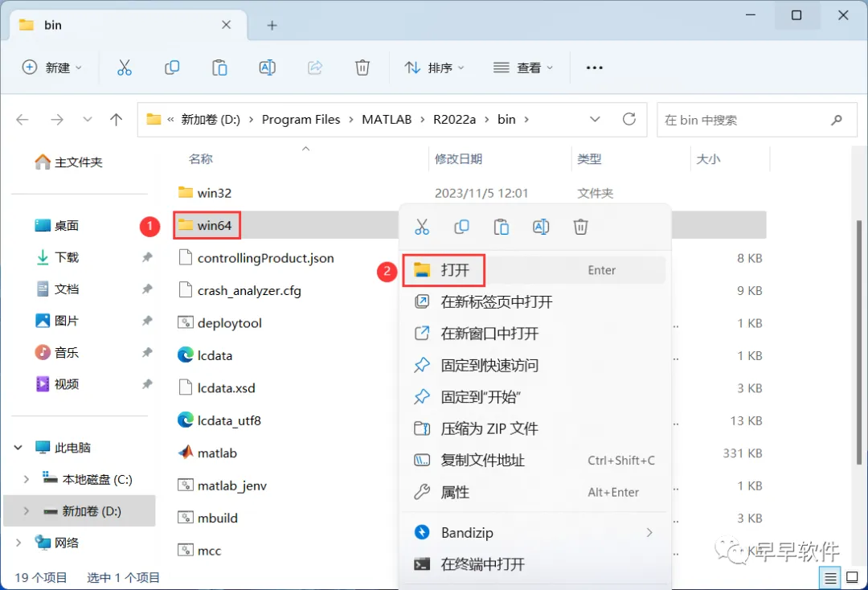Sort by the 大小 column header
Screen dimensions: 868x590
coord(708,159)
